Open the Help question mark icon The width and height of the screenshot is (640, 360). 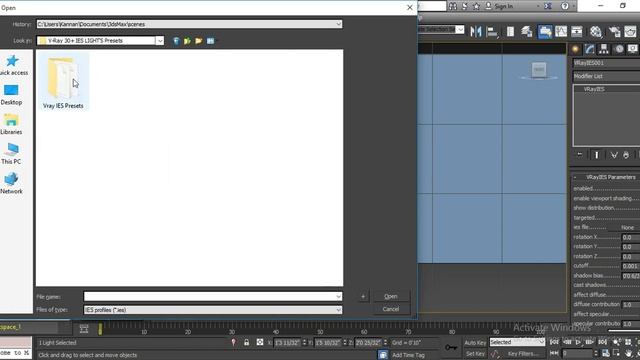click(x=565, y=6)
